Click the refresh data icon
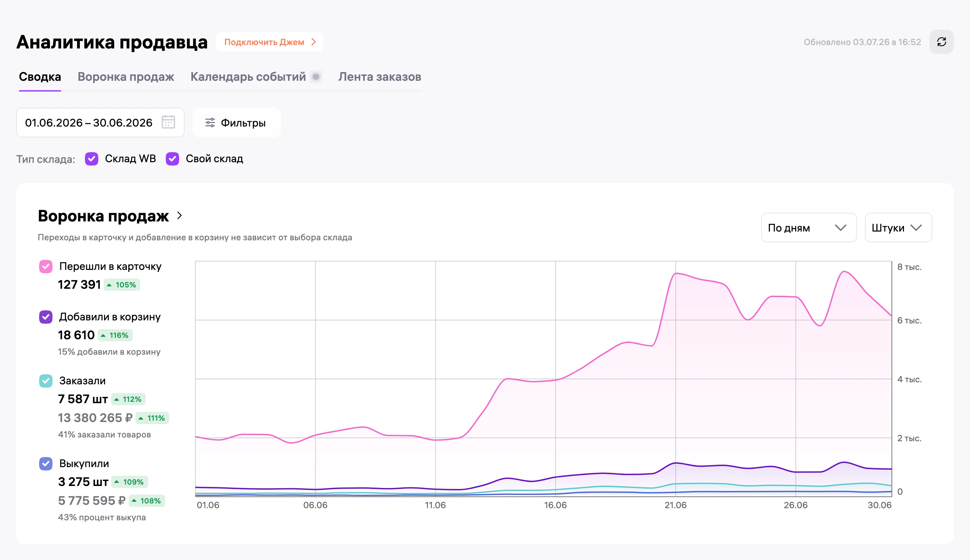This screenshot has height=560, width=970. point(941,42)
